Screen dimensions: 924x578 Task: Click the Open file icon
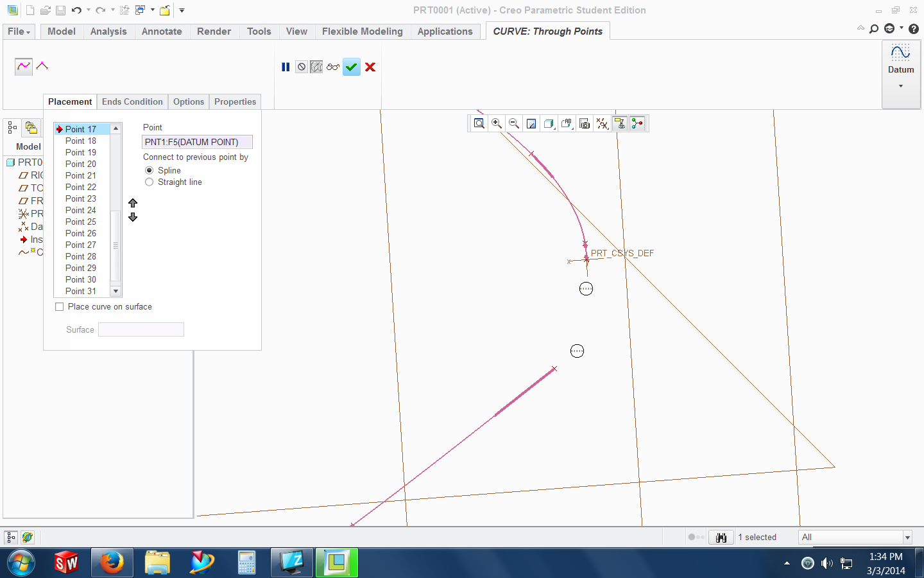[x=45, y=10]
